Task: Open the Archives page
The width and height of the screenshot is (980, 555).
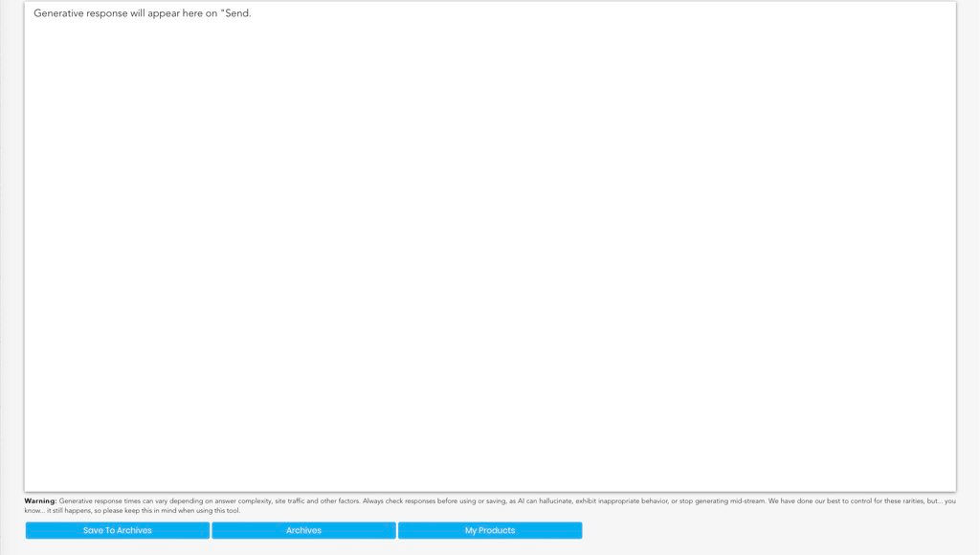Action: tap(303, 530)
